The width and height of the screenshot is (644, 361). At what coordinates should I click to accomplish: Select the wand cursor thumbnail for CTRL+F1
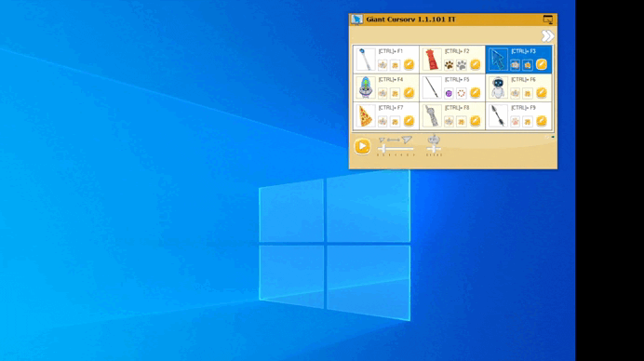click(365, 60)
